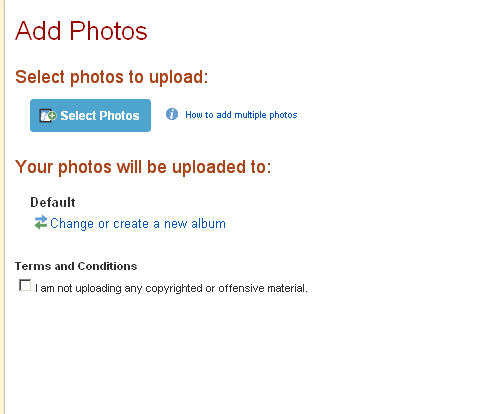Select the Default album name
This screenshot has height=414, width=500.
53,202
